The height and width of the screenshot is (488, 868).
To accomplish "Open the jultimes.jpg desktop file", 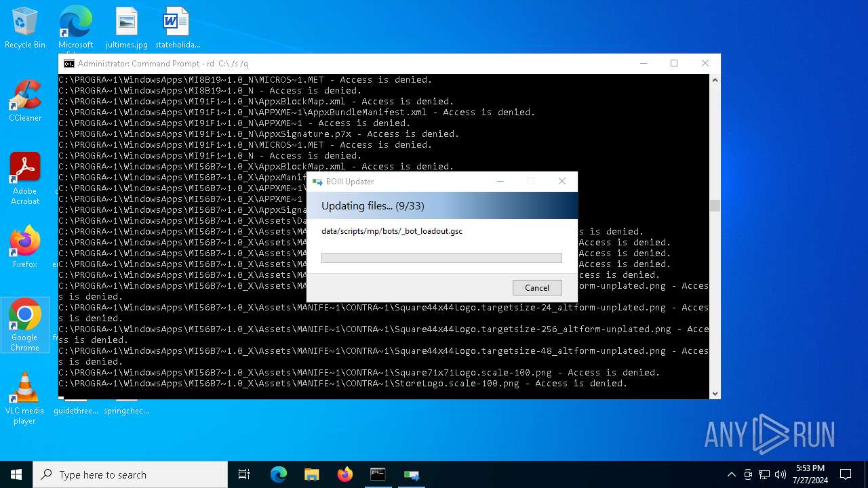I will point(126,28).
